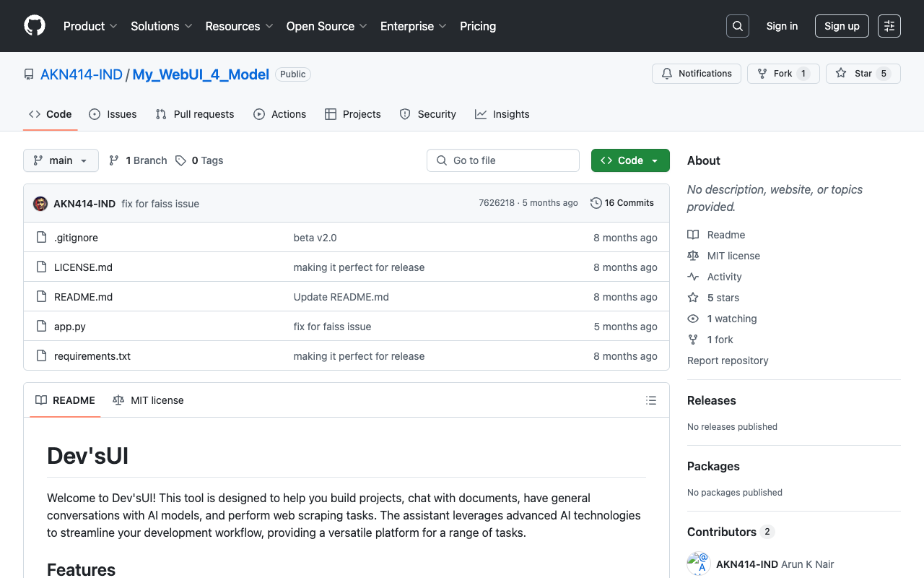
Task: Click the fork icon beside 1 fork
Action: click(693, 340)
